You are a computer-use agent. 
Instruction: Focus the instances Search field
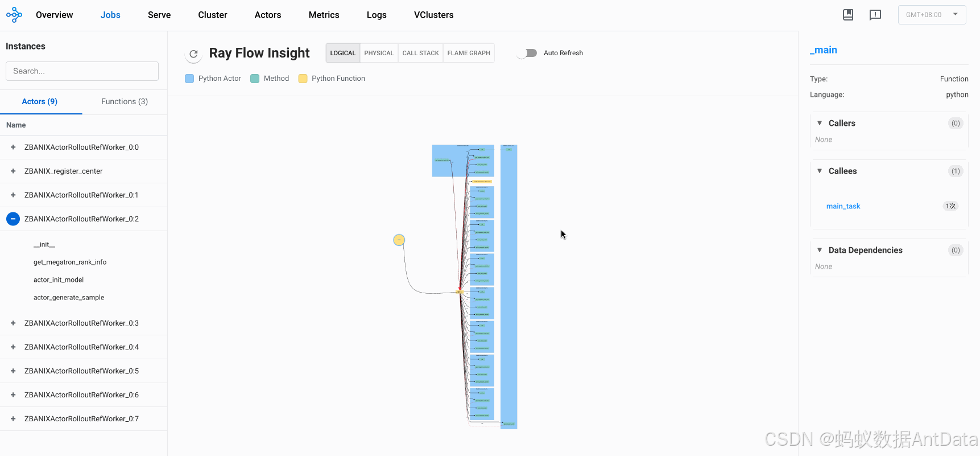82,71
